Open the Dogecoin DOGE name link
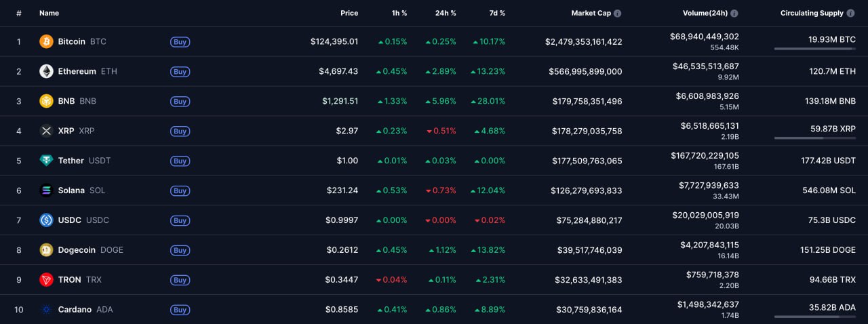 click(91, 250)
